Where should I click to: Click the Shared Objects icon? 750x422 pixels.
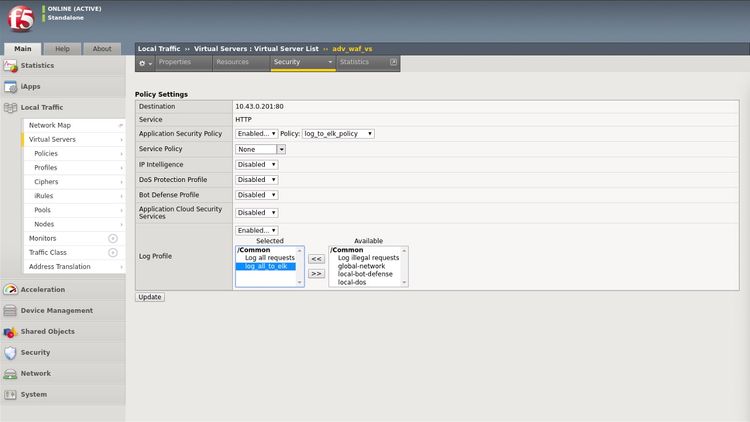click(10, 332)
